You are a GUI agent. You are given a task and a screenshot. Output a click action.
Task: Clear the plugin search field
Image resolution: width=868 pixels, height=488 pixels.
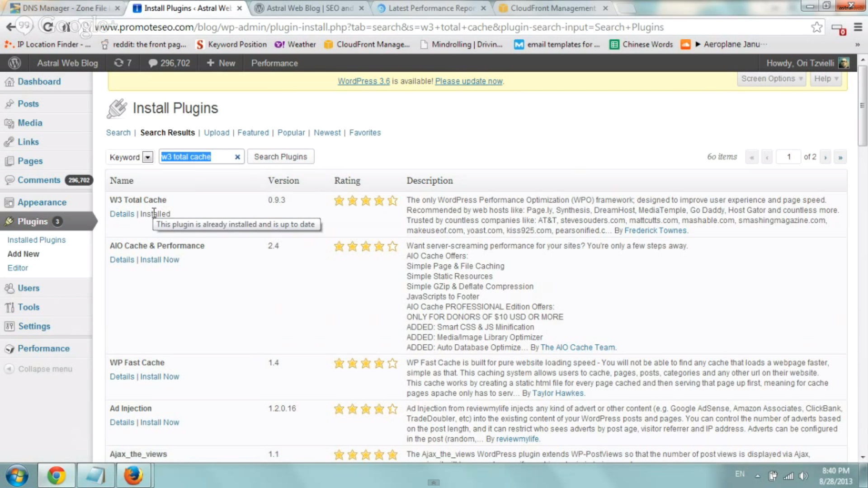(237, 157)
